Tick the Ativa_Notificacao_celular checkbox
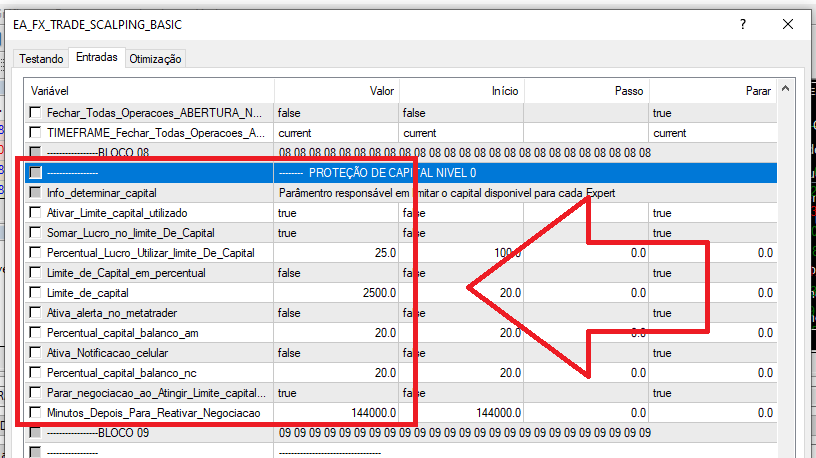Image resolution: width=816 pixels, height=458 pixels. [36, 353]
